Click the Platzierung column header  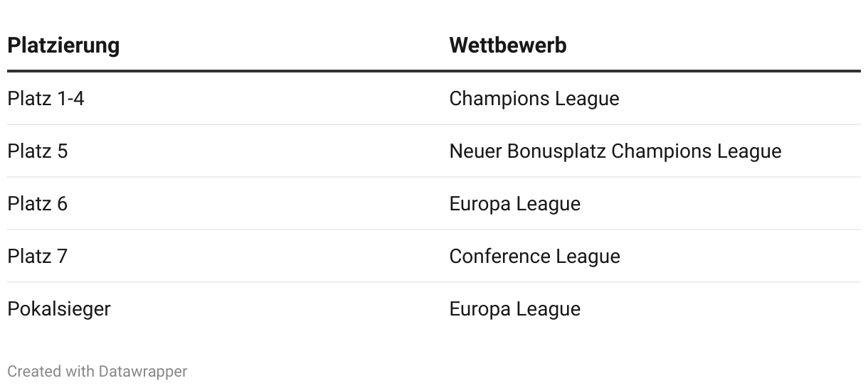coord(63,45)
